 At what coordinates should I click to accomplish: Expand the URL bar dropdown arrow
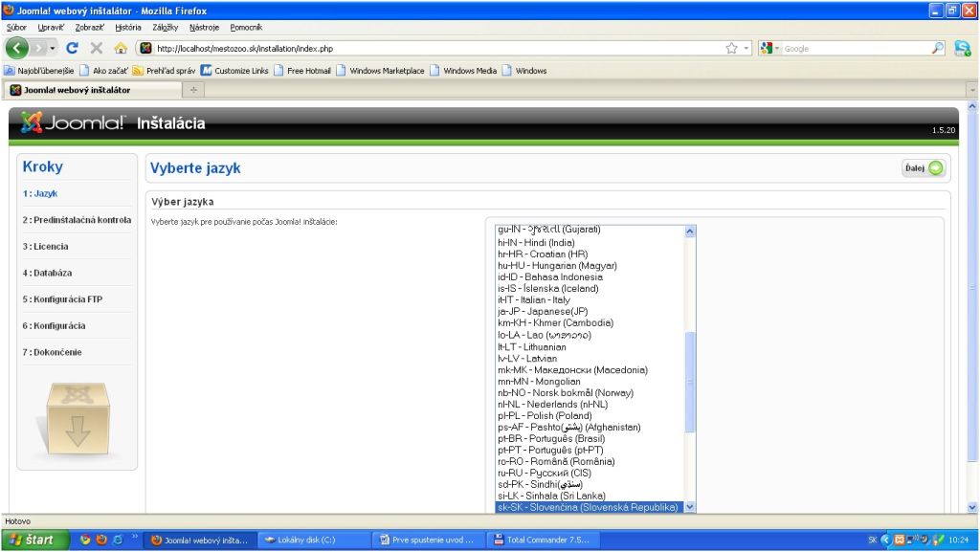746,48
